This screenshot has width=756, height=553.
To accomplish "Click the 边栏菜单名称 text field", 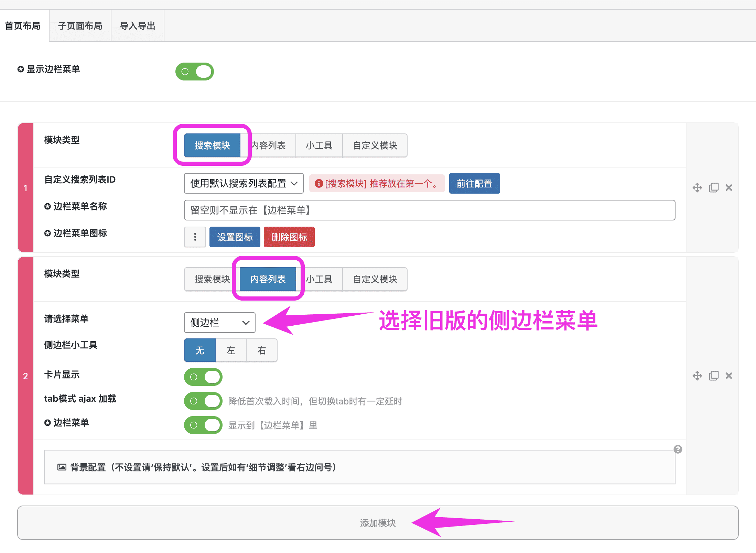I will pos(429,210).
